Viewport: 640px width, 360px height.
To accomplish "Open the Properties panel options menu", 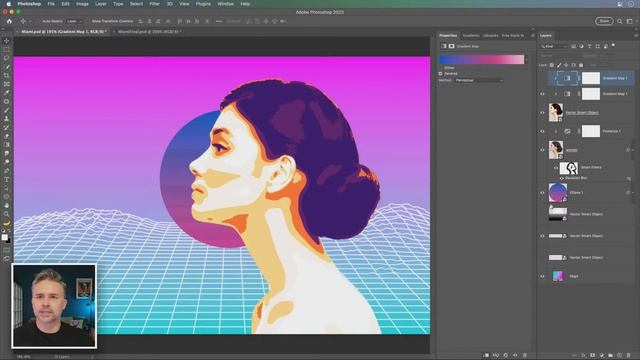I will tap(532, 36).
